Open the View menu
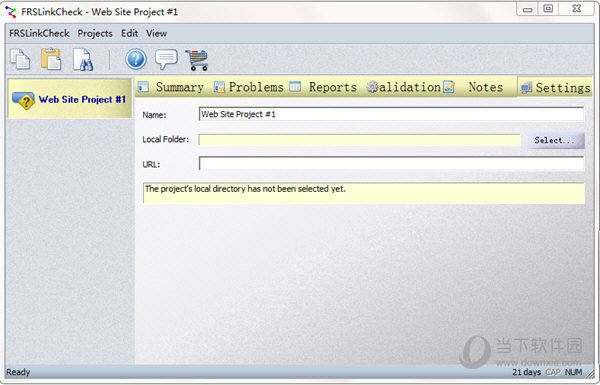The height and width of the screenshot is (385, 600). 157,33
